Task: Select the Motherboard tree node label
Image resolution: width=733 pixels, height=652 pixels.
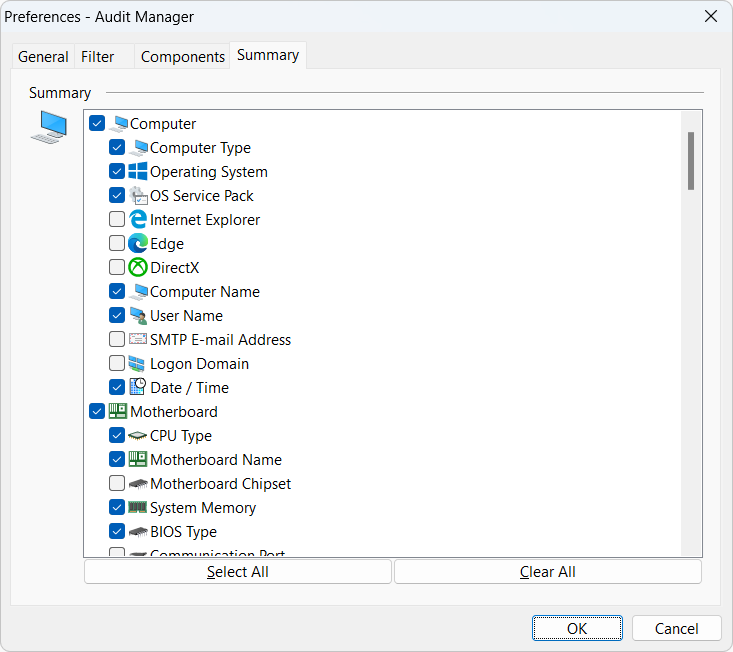Action: (x=173, y=412)
